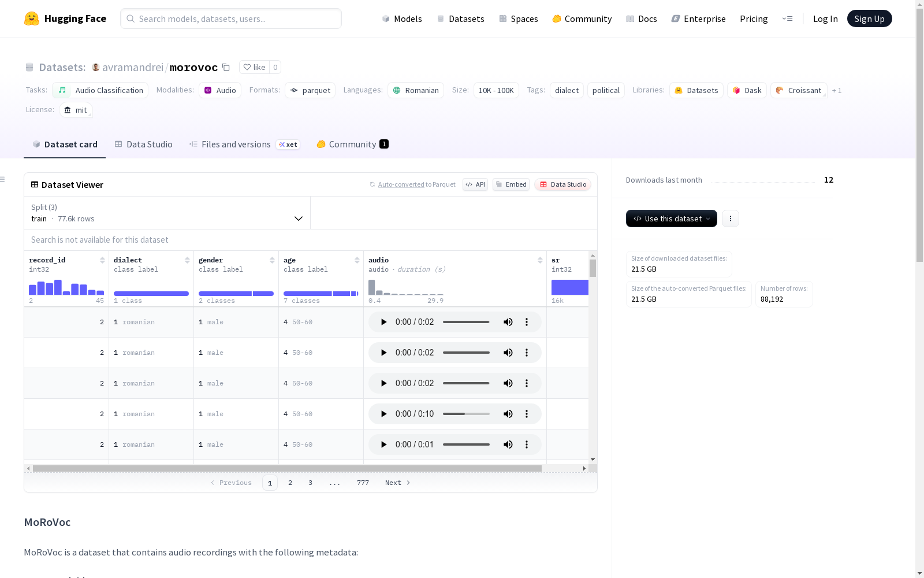Image resolution: width=924 pixels, height=578 pixels.
Task: Sort by the record_id column
Action: (x=102, y=260)
